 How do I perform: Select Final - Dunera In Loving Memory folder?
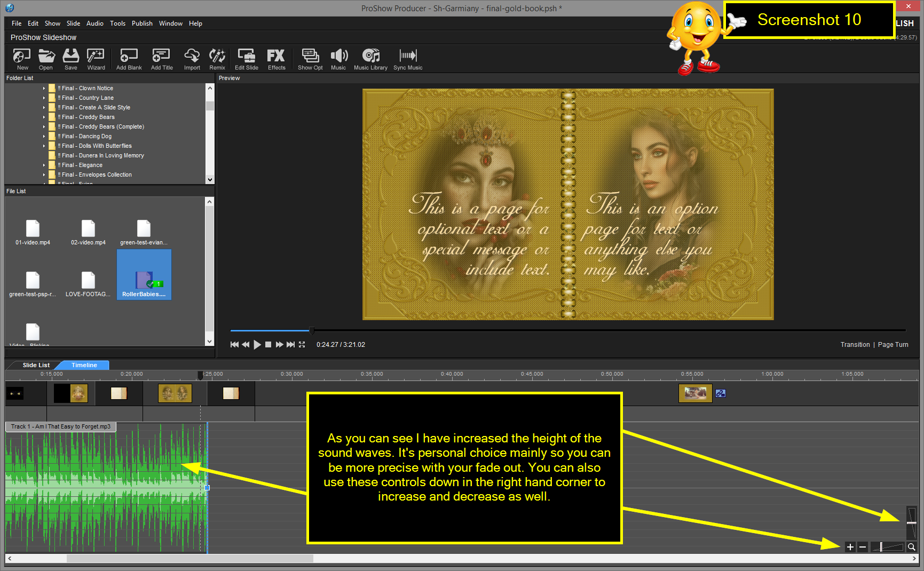[103, 156]
